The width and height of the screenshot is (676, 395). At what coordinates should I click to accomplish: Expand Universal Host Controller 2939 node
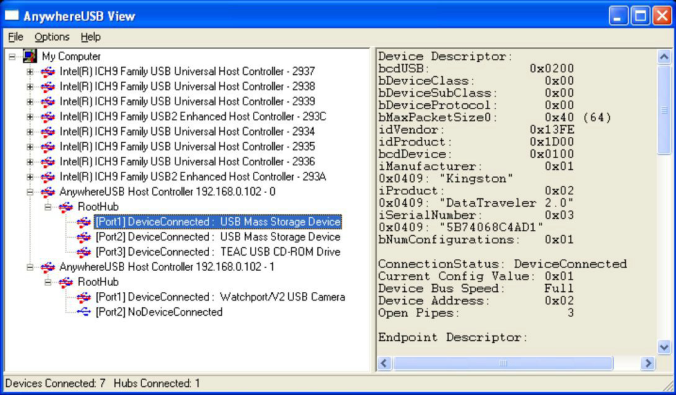[x=30, y=102]
